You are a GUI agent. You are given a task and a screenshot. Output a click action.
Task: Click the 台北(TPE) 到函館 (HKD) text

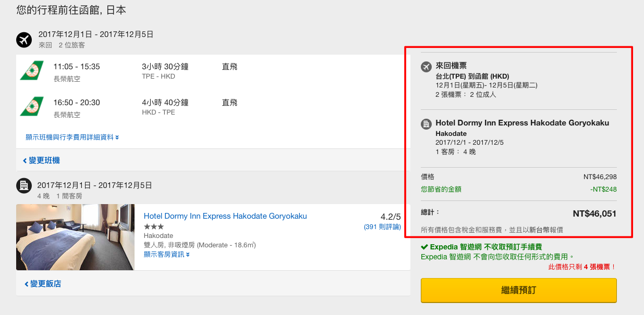click(472, 77)
